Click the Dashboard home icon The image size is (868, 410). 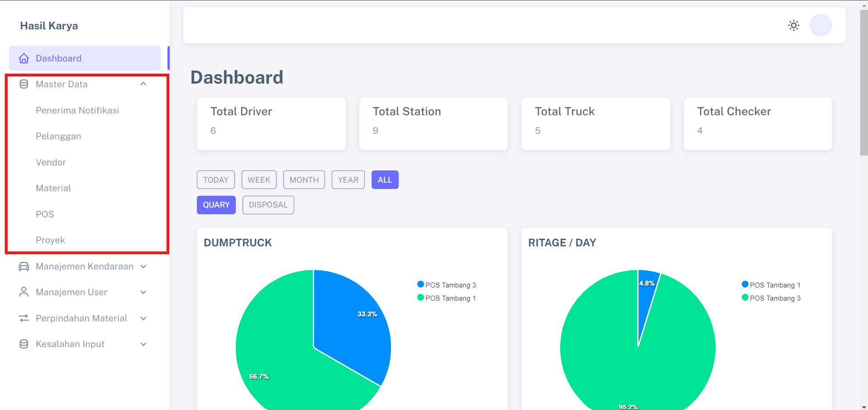tap(24, 58)
